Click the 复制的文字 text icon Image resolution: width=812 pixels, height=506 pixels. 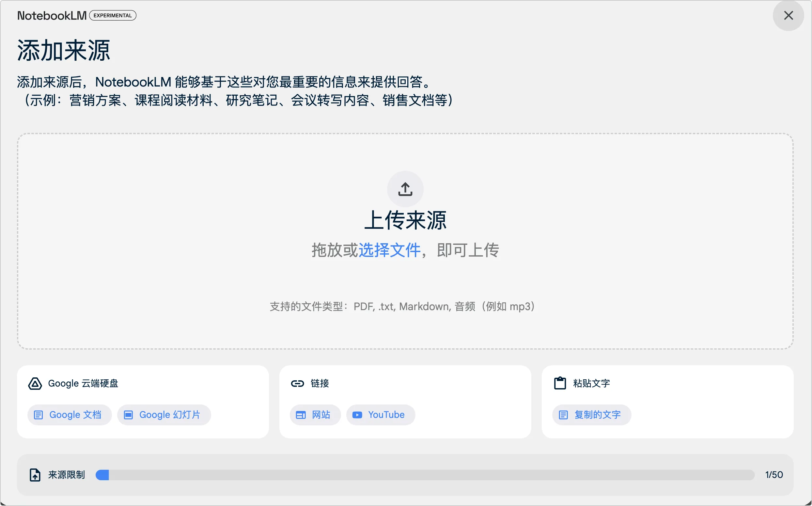pos(563,415)
